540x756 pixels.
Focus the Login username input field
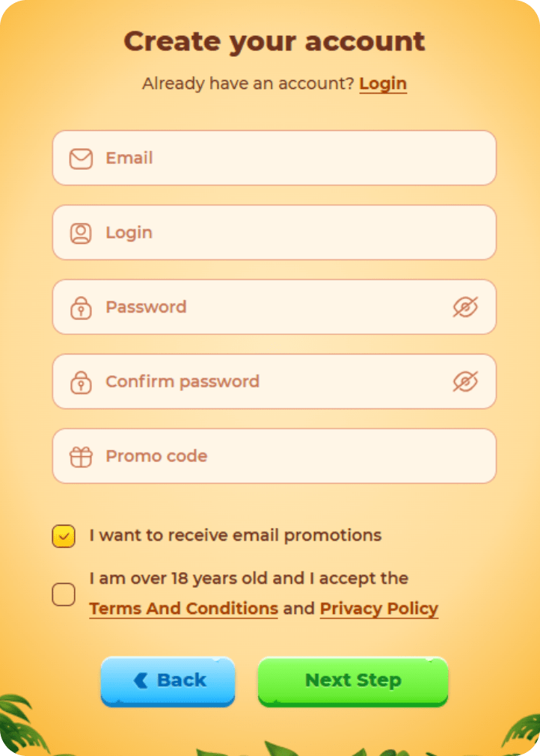[284, 233]
